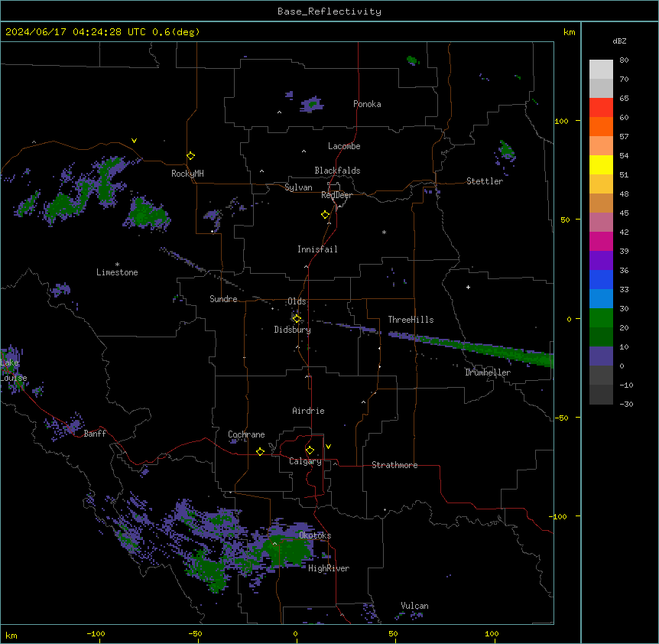Click the green rain echo near Okotoks
Viewport: 659px width, 644px height.
288,550
